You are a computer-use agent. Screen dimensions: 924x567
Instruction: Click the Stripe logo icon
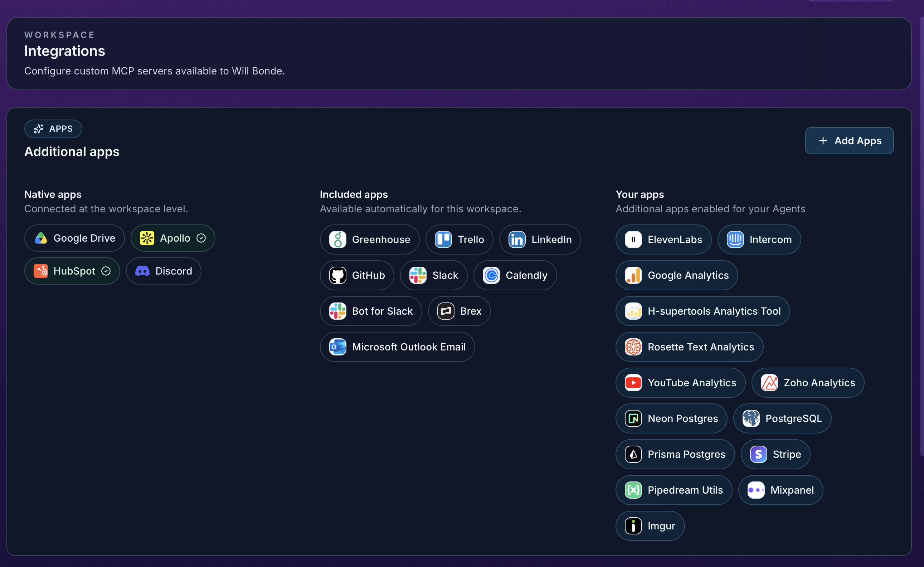click(x=759, y=454)
